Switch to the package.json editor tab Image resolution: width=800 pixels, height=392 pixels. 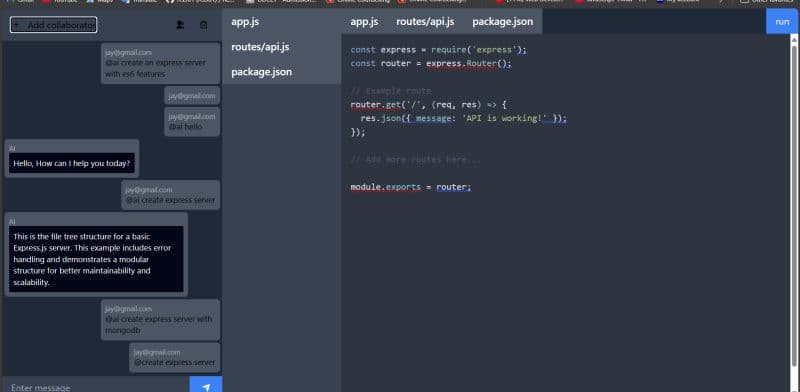coord(503,21)
